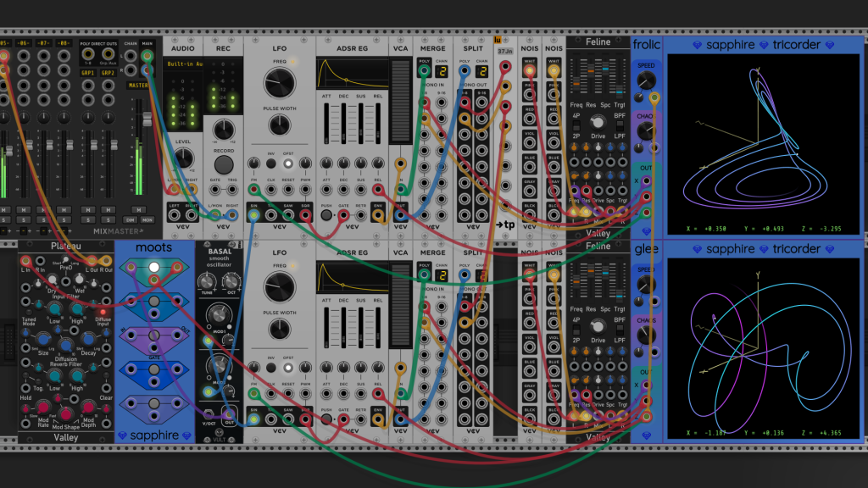Click the RECORD button on the REC module
The image size is (868, 488).
pyautogui.click(x=224, y=165)
